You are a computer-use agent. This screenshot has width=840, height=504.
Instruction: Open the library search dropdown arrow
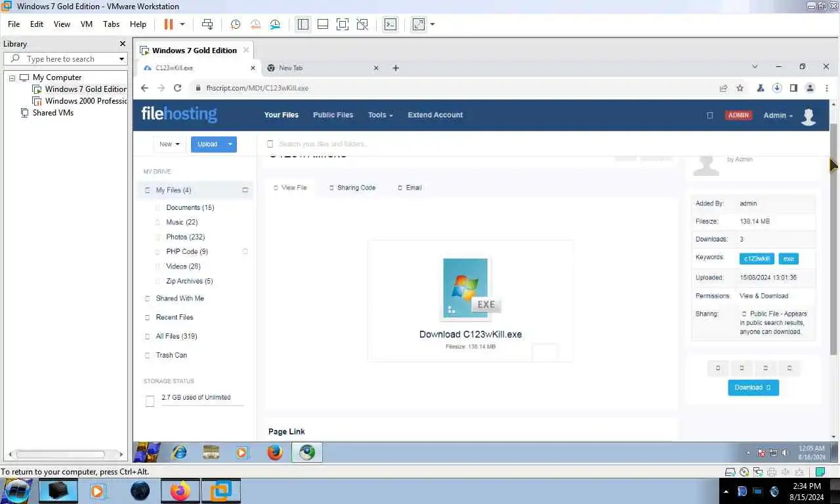click(x=121, y=59)
